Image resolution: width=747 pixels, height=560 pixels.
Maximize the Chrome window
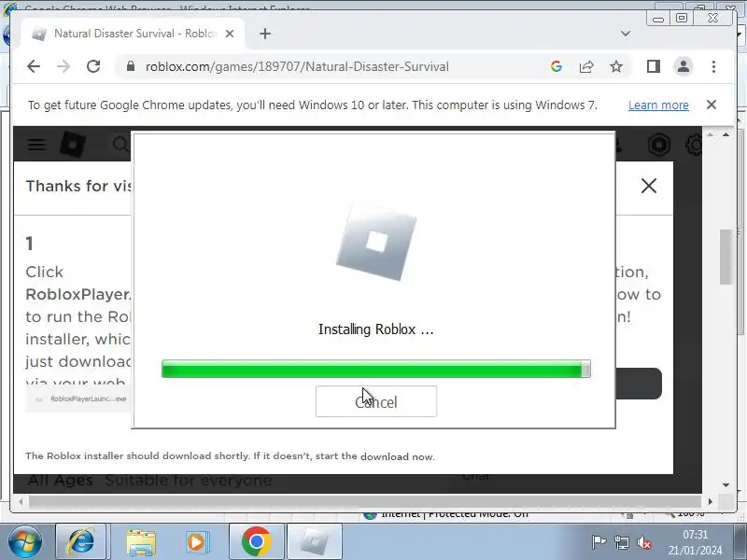pos(682,18)
